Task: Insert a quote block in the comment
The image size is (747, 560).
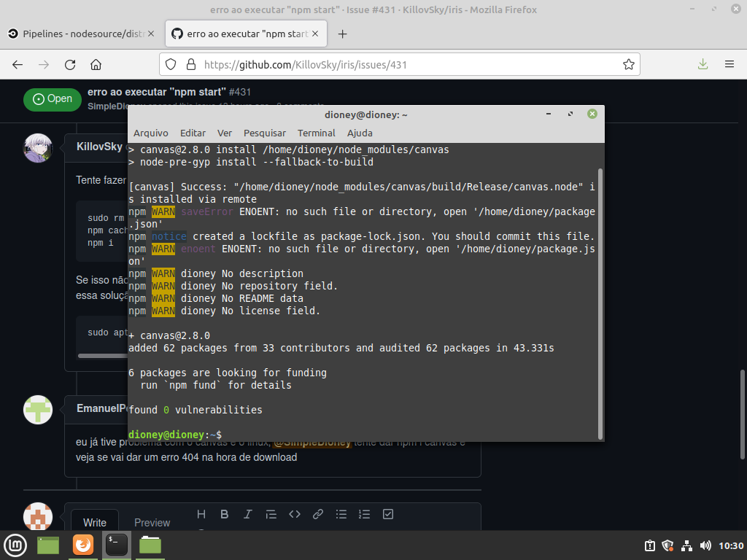Action: pyautogui.click(x=271, y=514)
